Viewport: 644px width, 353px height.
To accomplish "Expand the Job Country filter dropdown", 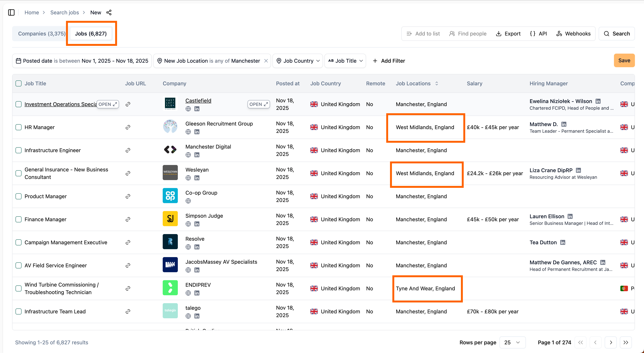I will click(x=298, y=61).
